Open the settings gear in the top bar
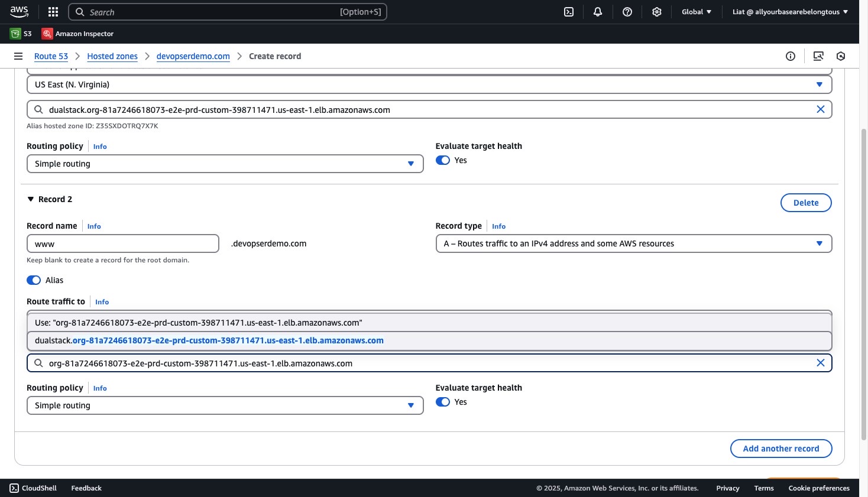868x497 pixels. pyautogui.click(x=657, y=12)
